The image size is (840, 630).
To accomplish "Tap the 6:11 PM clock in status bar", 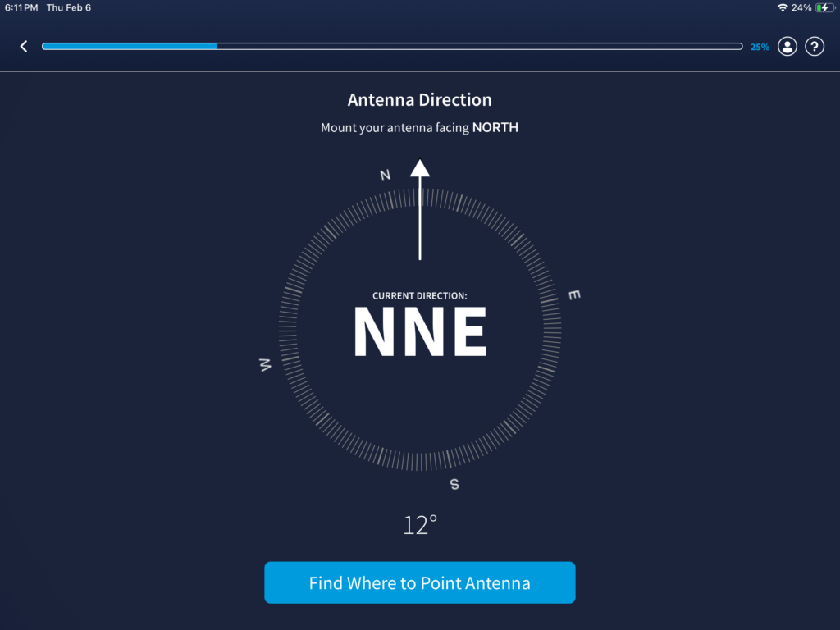I will click(21, 7).
